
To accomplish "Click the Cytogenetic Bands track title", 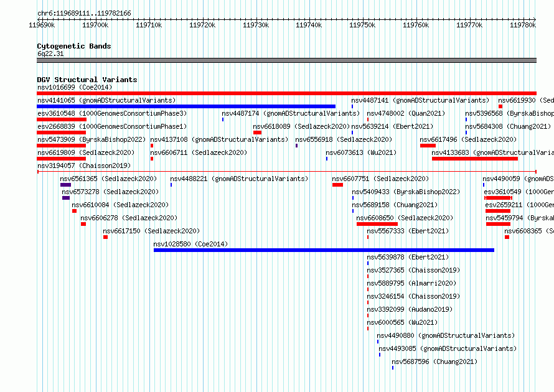I will tap(74, 46).
